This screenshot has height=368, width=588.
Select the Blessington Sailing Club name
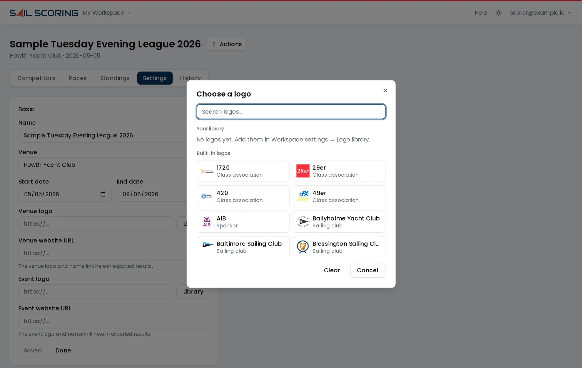(346, 243)
